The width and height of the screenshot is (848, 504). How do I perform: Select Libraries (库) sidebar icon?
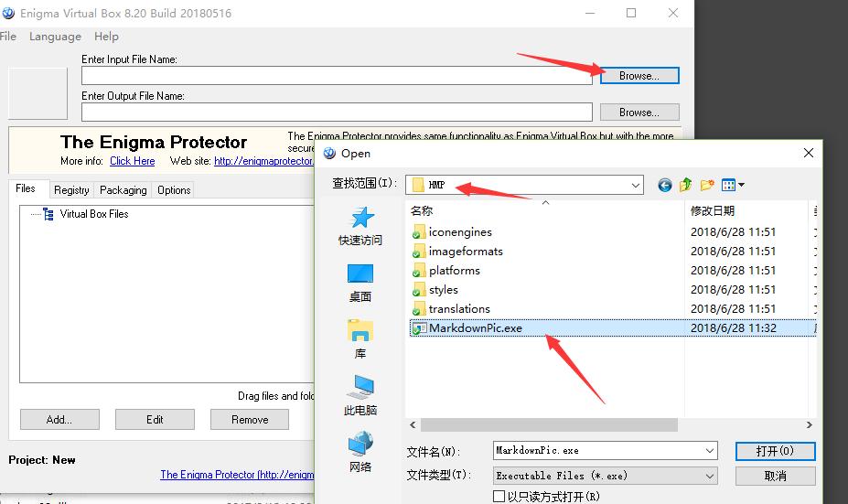coord(360,330)
